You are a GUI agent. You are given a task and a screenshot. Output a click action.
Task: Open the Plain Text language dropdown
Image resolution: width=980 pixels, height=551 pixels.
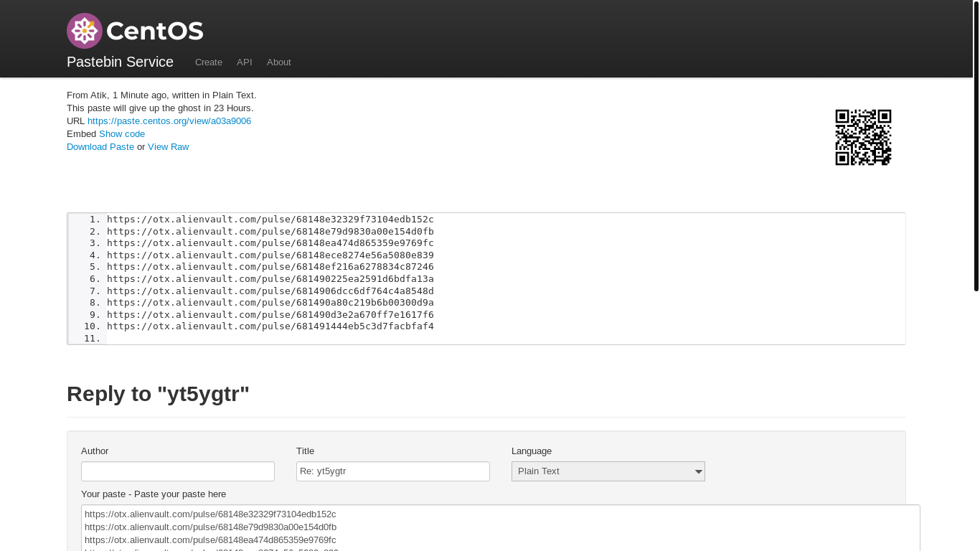pyautogui.click(x=608, y=471)
